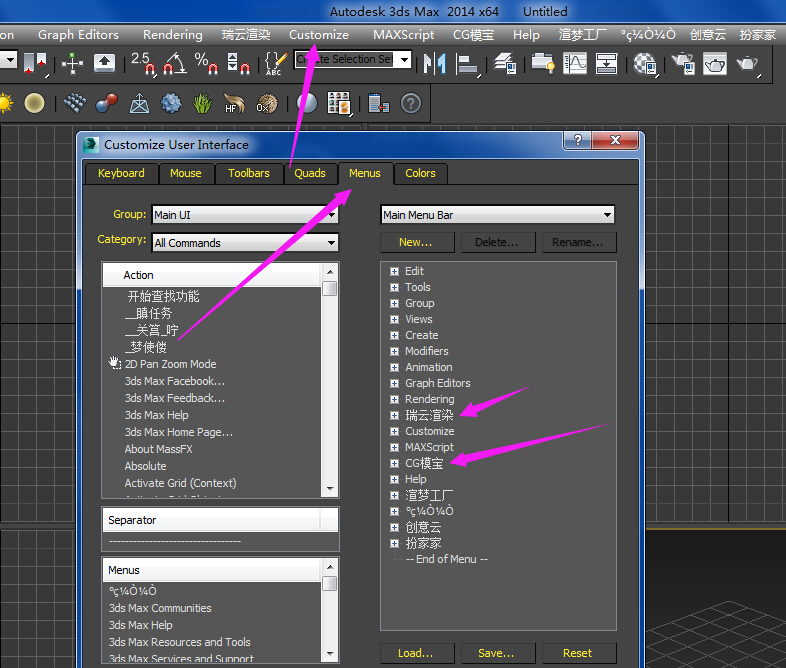Expand the Tools menu tree node
The height and width of the screenshot is (668, 786).
click(x=395, y=288)
